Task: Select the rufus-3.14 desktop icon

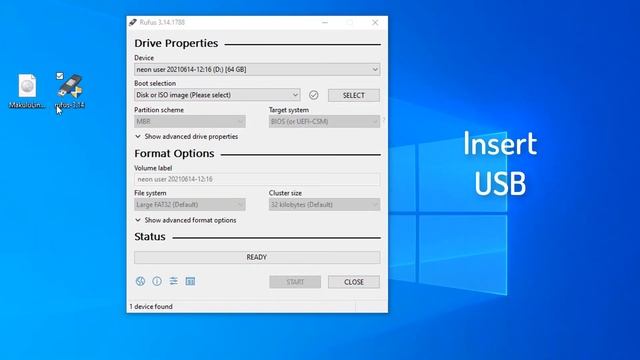Action: pos(70,91)
